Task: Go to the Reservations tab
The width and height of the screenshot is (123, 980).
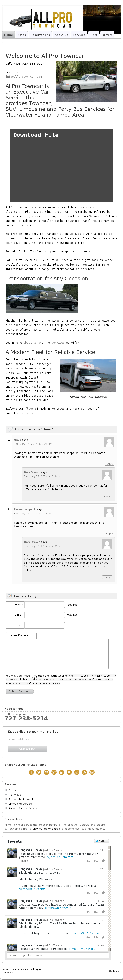Action: 40,35
